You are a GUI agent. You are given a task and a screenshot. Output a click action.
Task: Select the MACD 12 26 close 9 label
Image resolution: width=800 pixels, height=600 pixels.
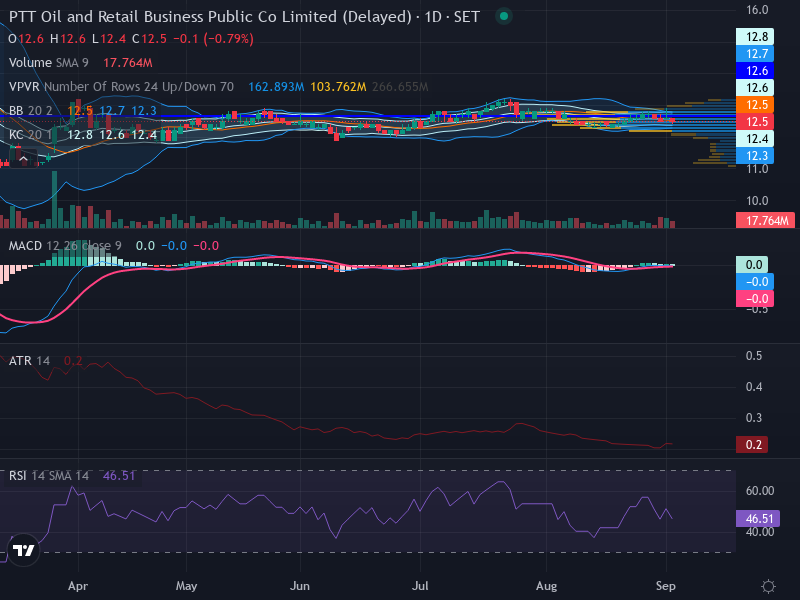click(x=65, y=246)
